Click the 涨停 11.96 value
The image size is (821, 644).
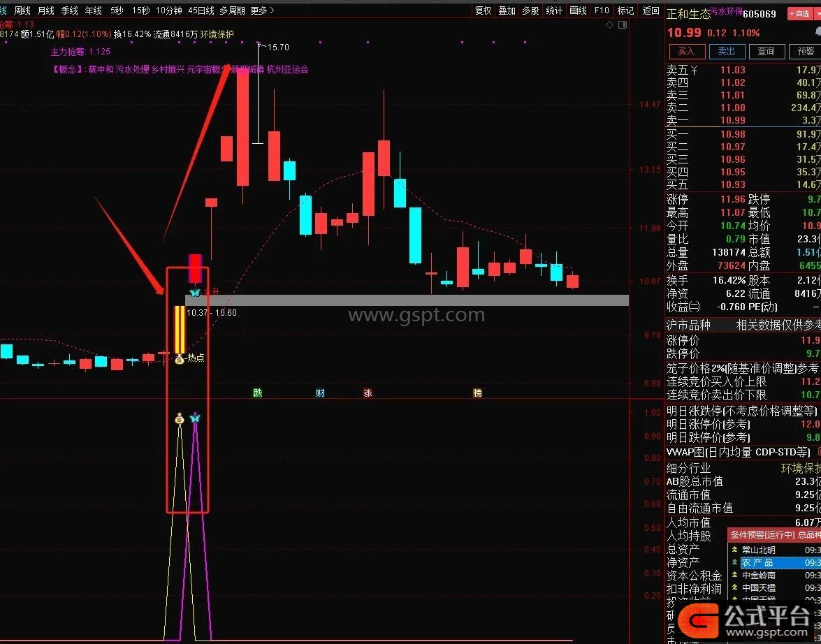[x=732, y=199]
